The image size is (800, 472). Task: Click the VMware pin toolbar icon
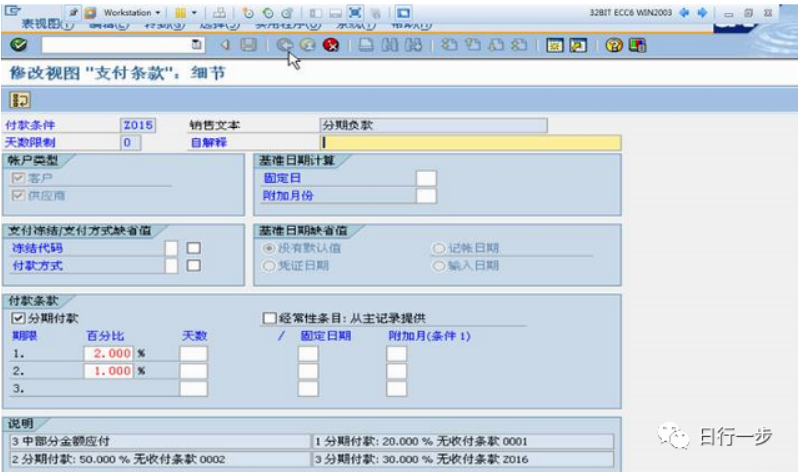(73, 13)
